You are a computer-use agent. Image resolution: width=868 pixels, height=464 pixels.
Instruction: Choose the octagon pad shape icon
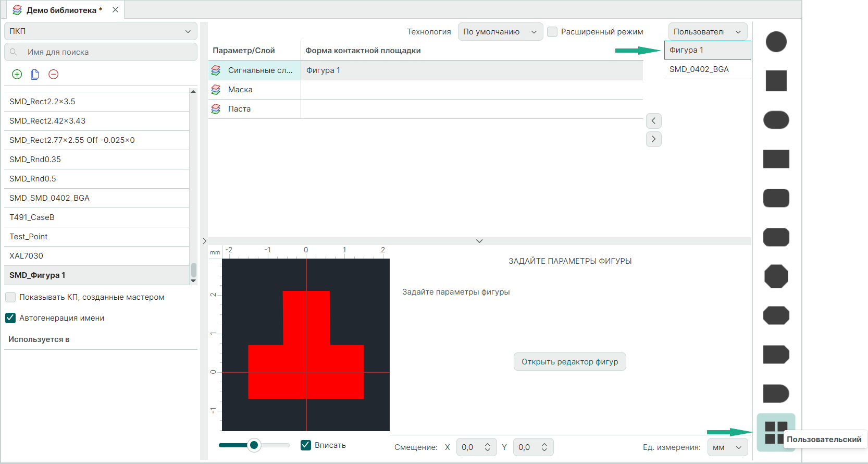(x=776, y=276)
